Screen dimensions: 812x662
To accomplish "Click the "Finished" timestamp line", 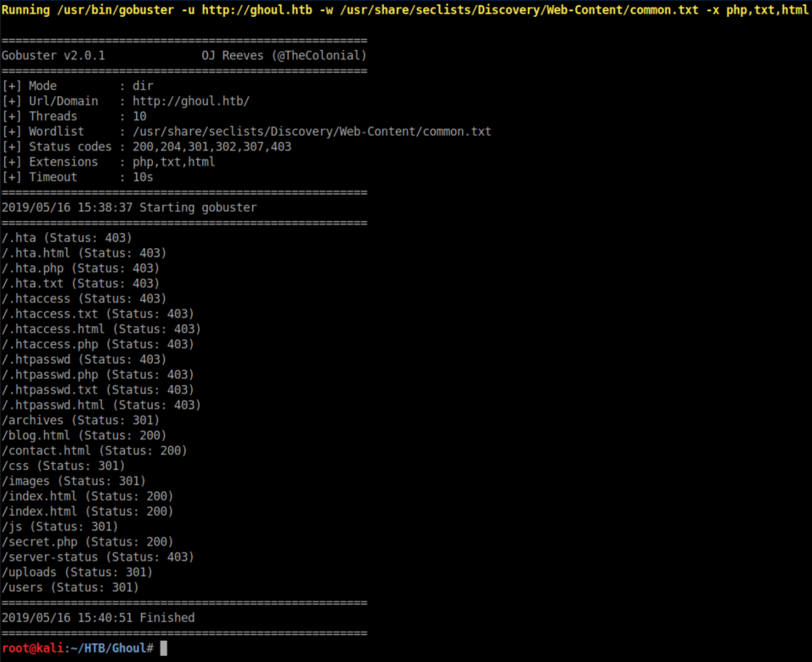I will [x=98, y=618].
